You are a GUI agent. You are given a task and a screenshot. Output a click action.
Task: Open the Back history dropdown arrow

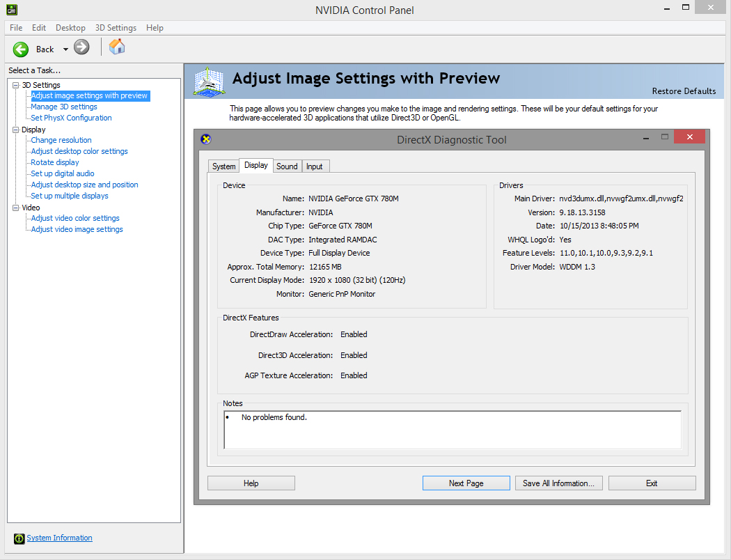pyautogui.click(x=65, y=49)
